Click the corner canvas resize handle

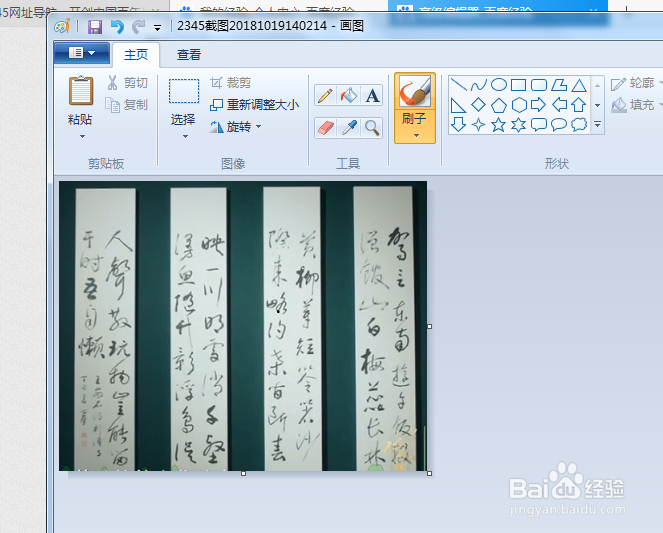point(430,473)
